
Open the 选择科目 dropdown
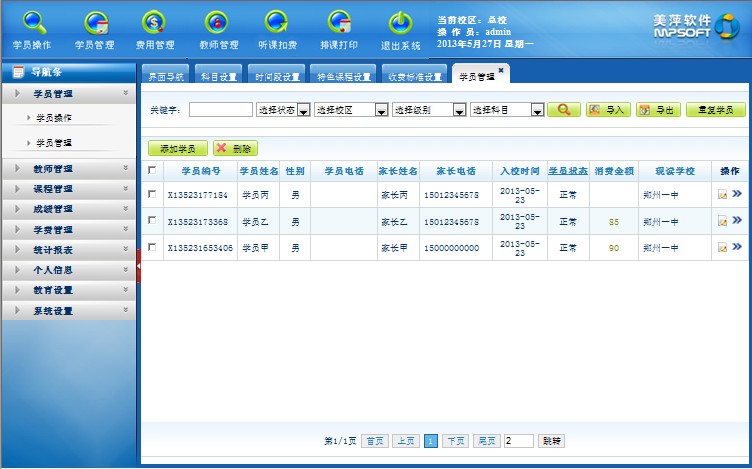[506, 110]
